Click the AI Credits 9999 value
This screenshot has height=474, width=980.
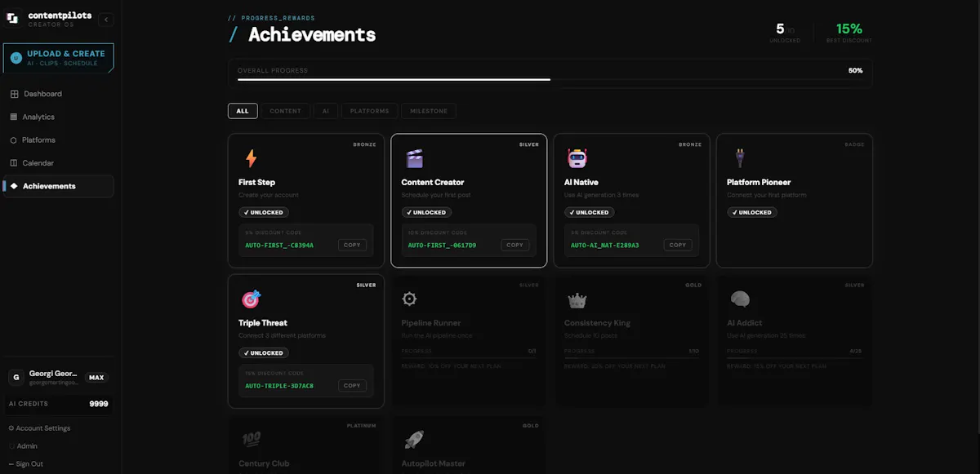99,404
